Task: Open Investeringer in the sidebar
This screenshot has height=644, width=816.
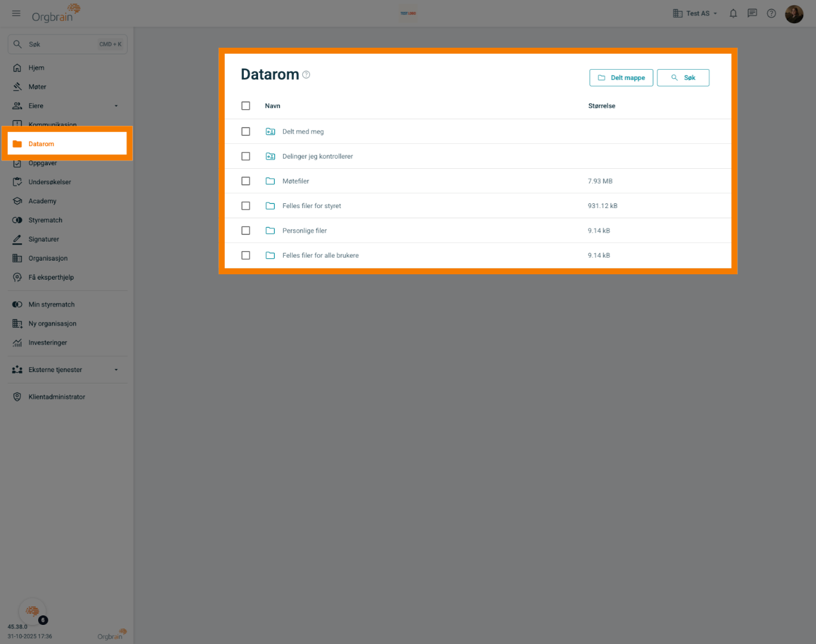Action: coord(67,343)
